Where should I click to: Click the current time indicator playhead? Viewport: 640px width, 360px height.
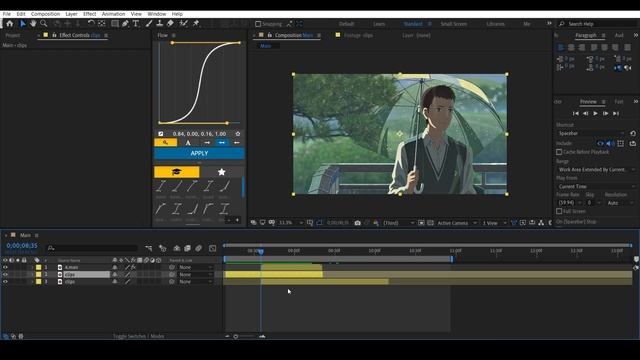click(261, 252)
